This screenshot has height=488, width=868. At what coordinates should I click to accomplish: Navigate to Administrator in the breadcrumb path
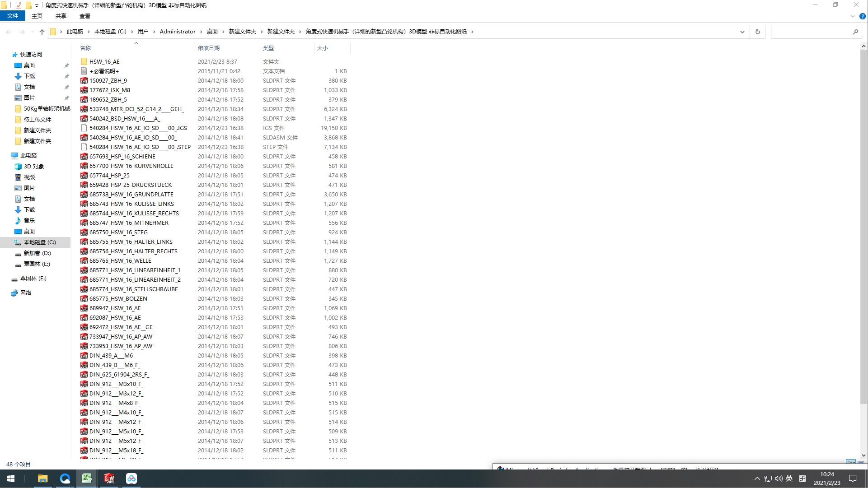(x=178, y=32)
